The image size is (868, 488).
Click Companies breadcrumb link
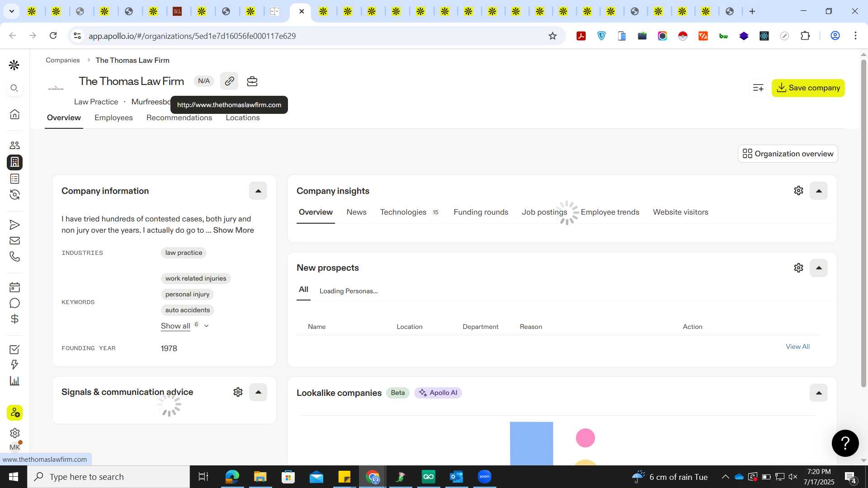pos(62,60)
